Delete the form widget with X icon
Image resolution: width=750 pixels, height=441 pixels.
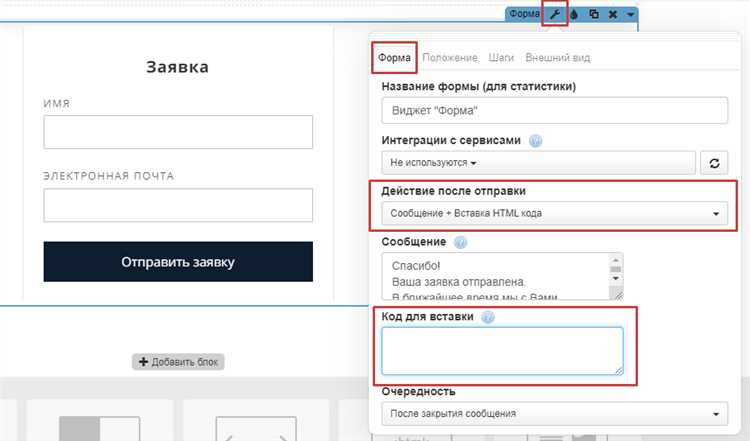(x=613, y=14)
